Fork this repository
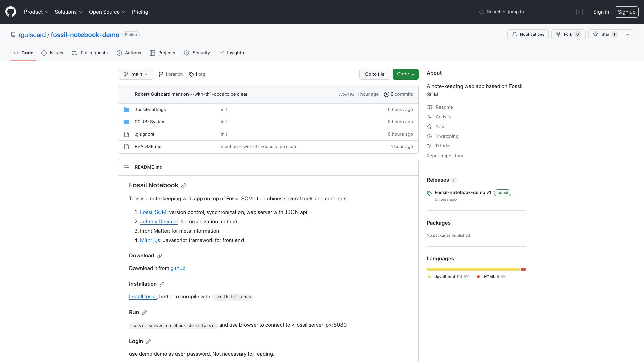644x362 pixels. (569, 34)
